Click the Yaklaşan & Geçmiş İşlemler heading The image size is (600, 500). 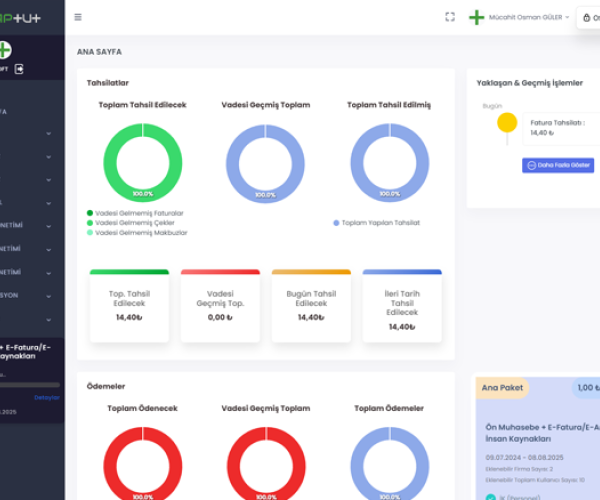(x=530, y=83)
